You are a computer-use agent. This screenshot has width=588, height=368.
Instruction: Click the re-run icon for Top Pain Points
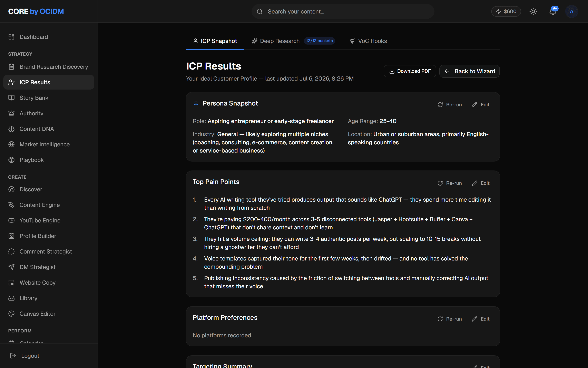(x=440, y=183)
